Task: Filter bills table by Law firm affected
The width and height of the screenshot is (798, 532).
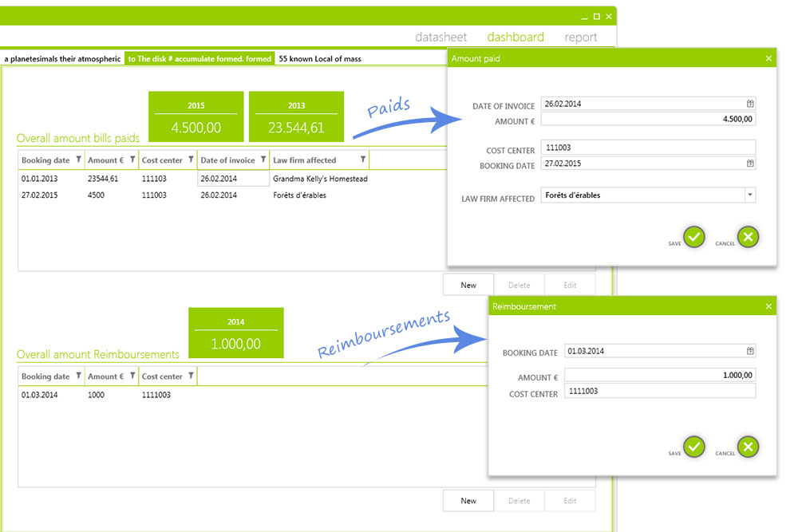Action: click(363, 160)
